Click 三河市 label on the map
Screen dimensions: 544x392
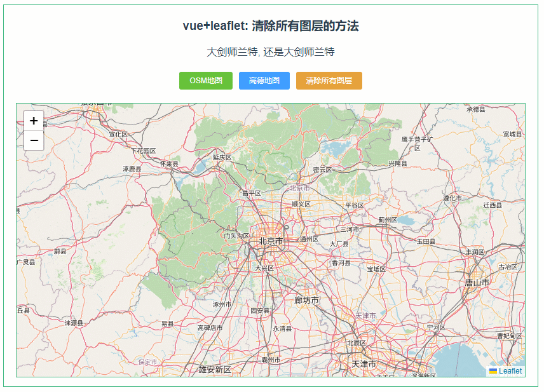click(x=350, y=229)
